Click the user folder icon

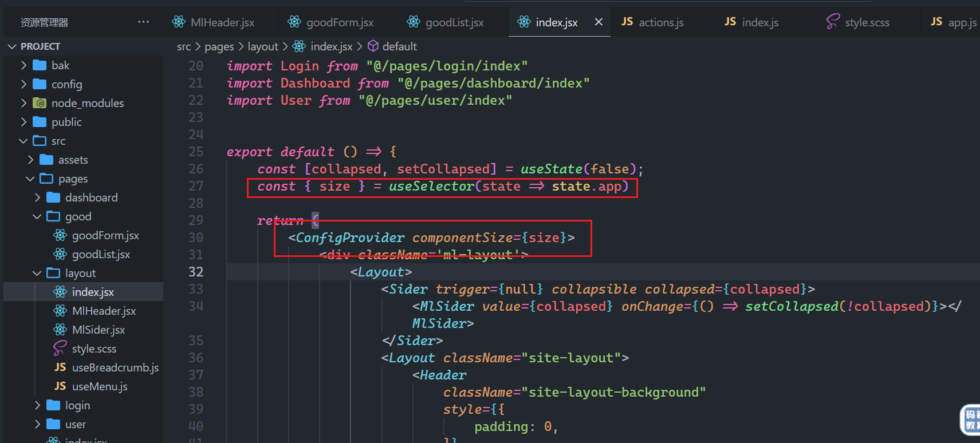pyautogui.click(x=53, y=424)
